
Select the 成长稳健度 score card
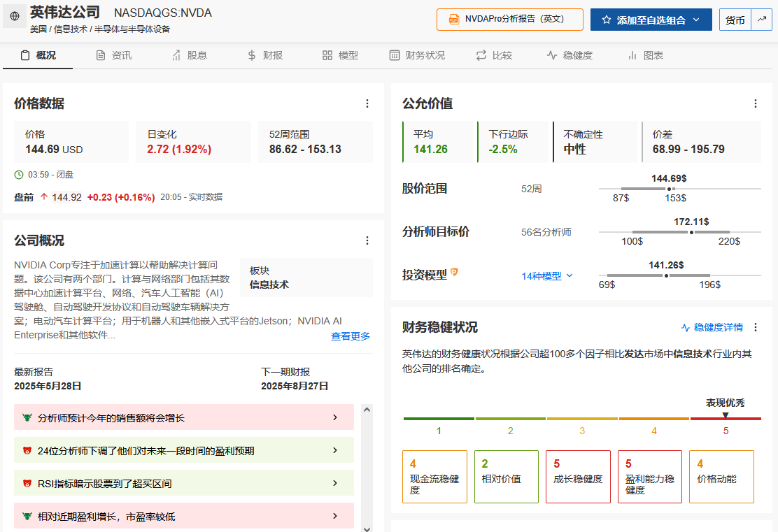(578, 477)
